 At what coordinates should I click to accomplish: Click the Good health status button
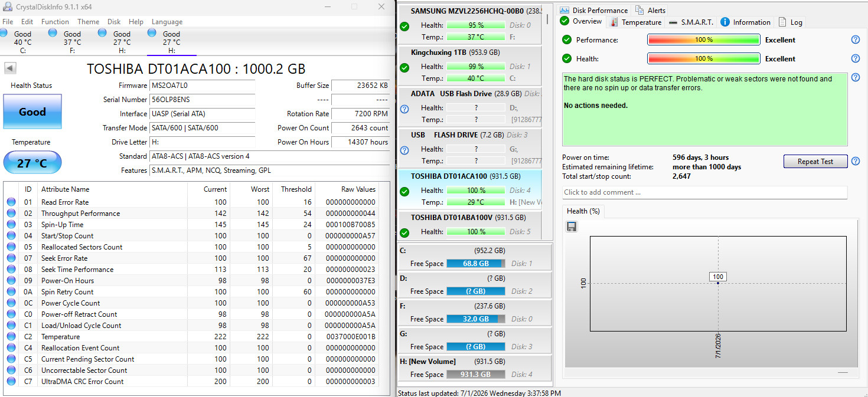point(32,111)
